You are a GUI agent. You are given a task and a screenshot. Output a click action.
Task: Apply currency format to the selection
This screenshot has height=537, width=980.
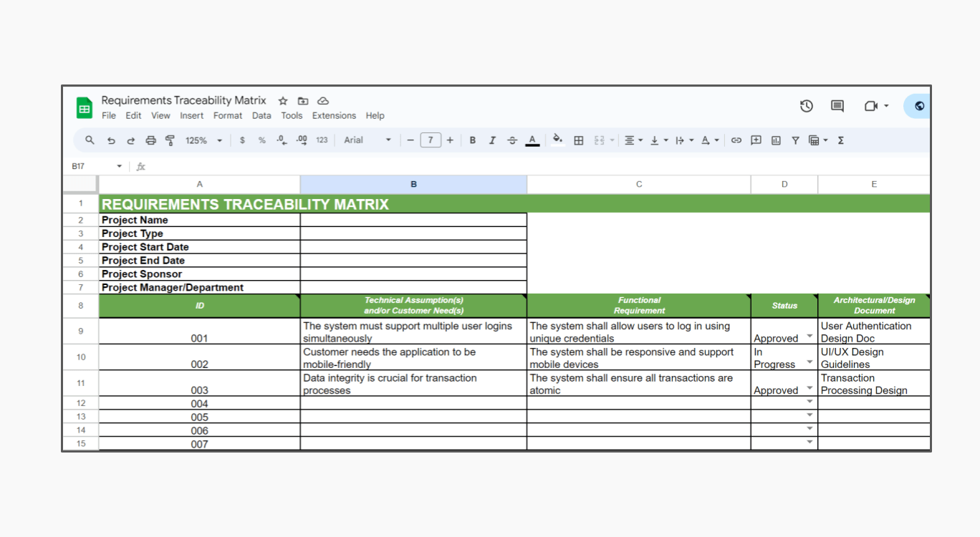point(242,140)
